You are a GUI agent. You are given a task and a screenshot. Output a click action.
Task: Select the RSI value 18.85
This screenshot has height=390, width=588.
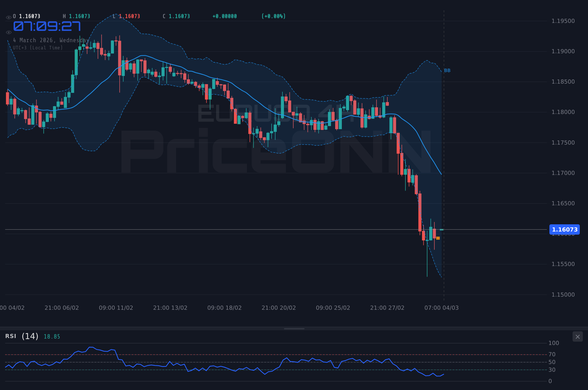click(52, 336)
